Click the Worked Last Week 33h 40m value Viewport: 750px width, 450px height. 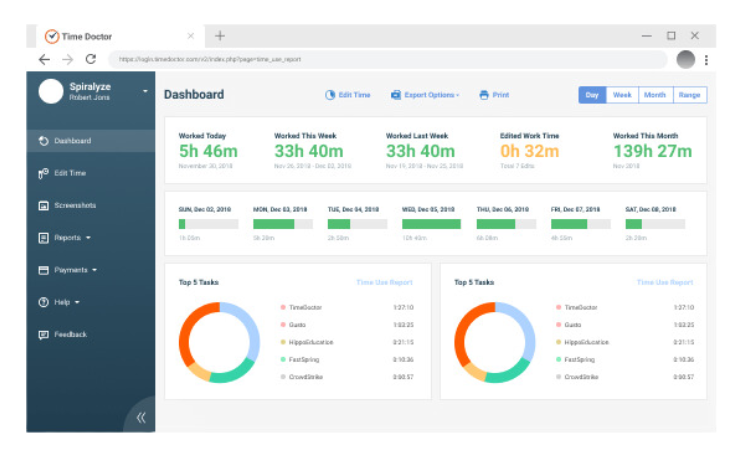pos(420,151)
